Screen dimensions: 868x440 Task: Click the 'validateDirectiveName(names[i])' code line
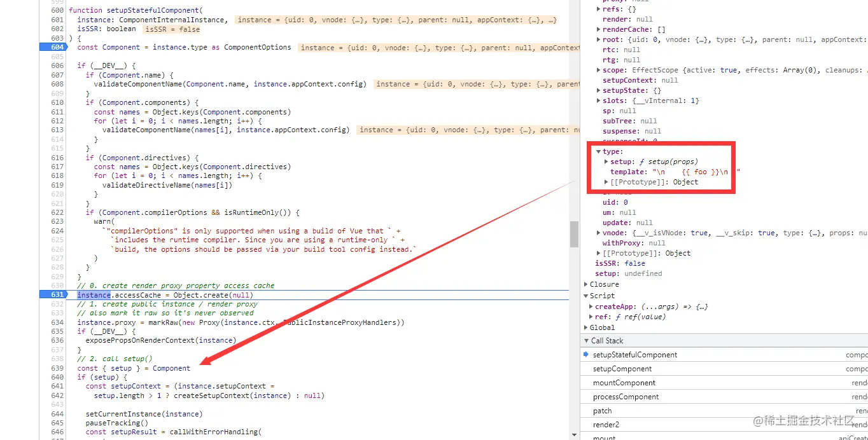coord(167,185)
